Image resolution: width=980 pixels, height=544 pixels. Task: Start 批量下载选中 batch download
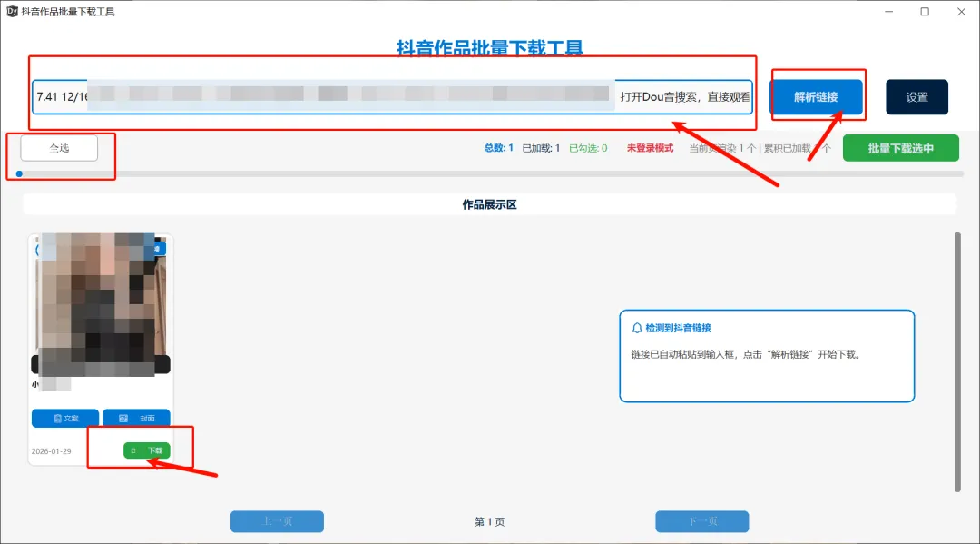pyautogui.click(x=901, y=148)
